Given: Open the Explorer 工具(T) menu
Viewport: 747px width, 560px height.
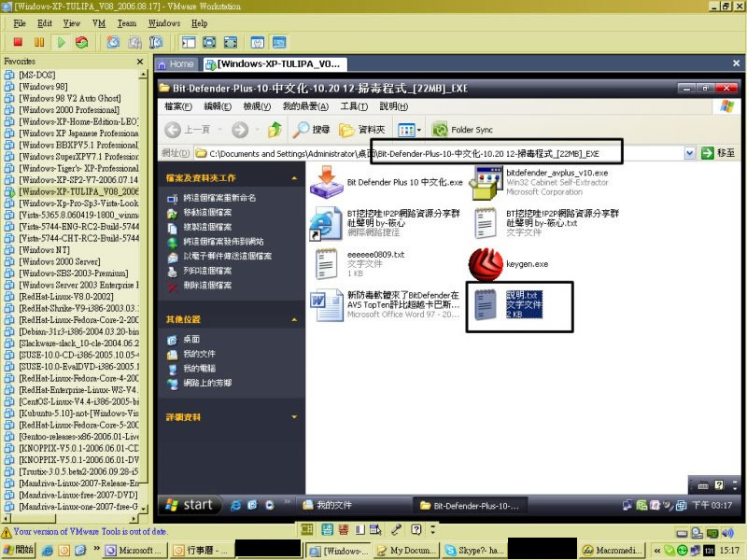Looking at the screenshot, I should click(354, 106).
